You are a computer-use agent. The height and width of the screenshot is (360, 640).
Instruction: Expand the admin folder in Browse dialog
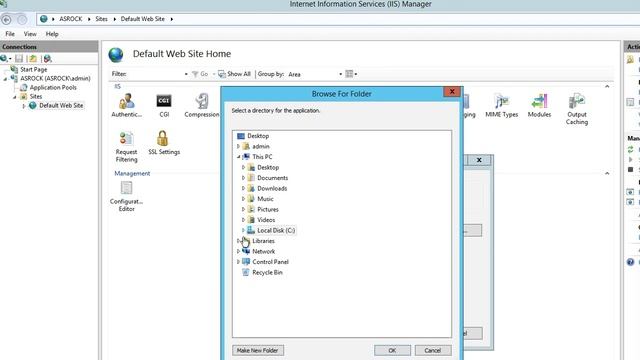pyautogui.click(x=238, y=146)
